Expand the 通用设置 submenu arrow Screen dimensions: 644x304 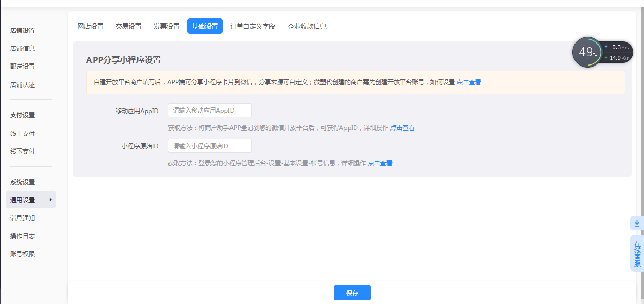[x=50, y=199]
